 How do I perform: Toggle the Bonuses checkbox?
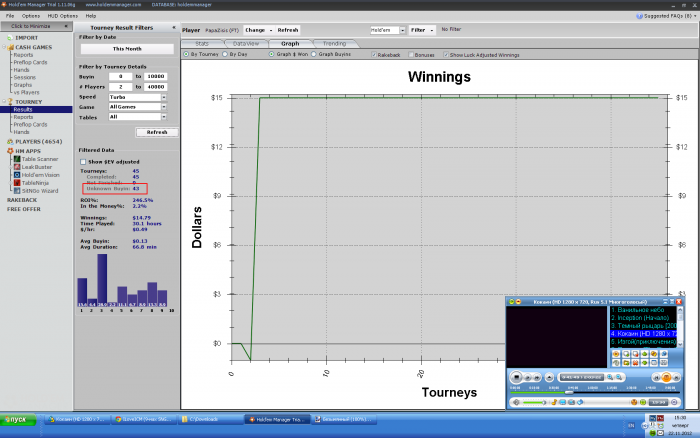(x=411, y=54)
